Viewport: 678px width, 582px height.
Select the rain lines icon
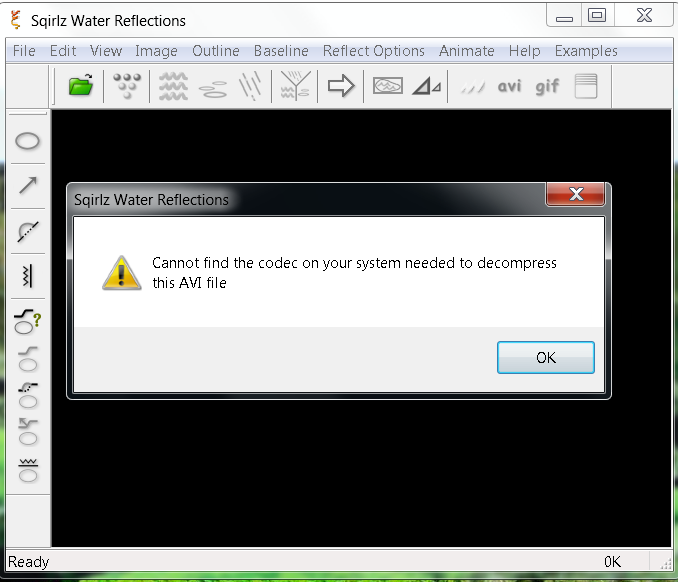pyautogui.click(x=251, y=86)
